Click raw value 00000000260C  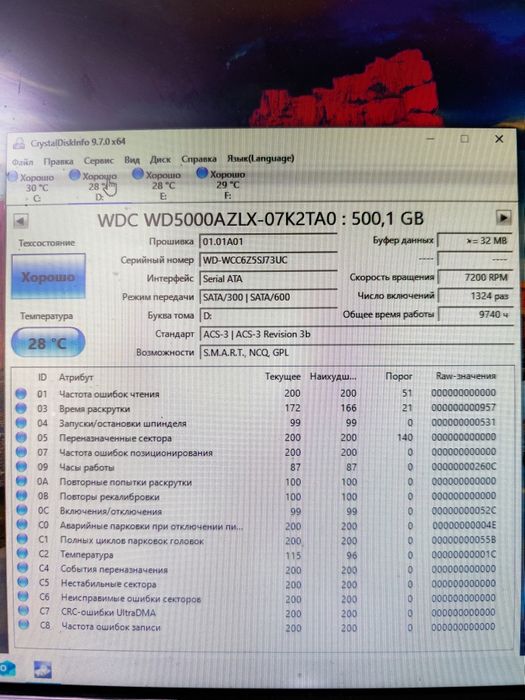[x=463, y=467]
